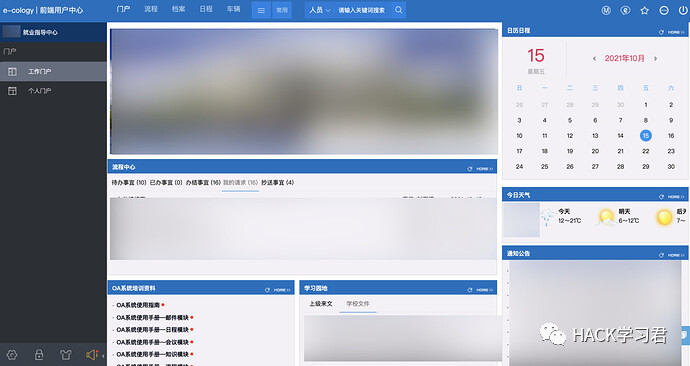Switch to 待办事宜 tab

pyautogui.click(x=128, y=182)
